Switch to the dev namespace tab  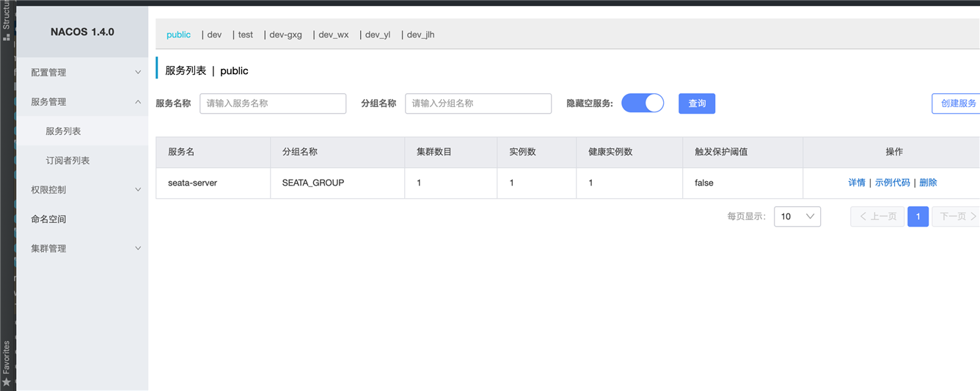point(214,34)
